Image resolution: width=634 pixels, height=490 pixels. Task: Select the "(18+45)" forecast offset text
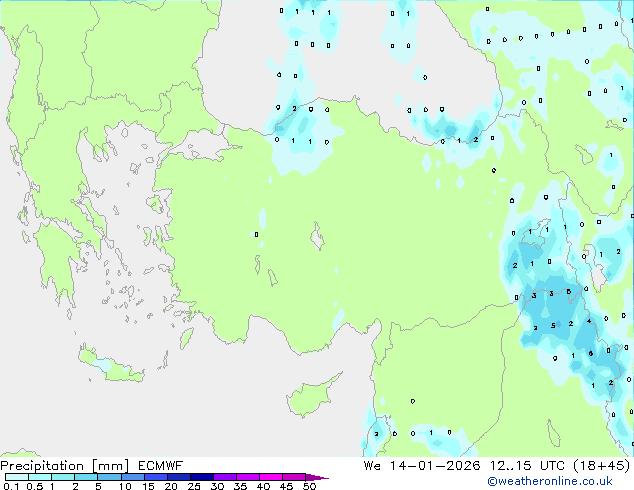[602, 466]
